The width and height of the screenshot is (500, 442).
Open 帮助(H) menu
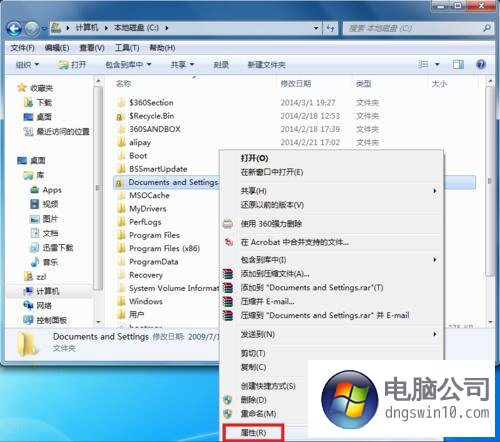[162, 48]
